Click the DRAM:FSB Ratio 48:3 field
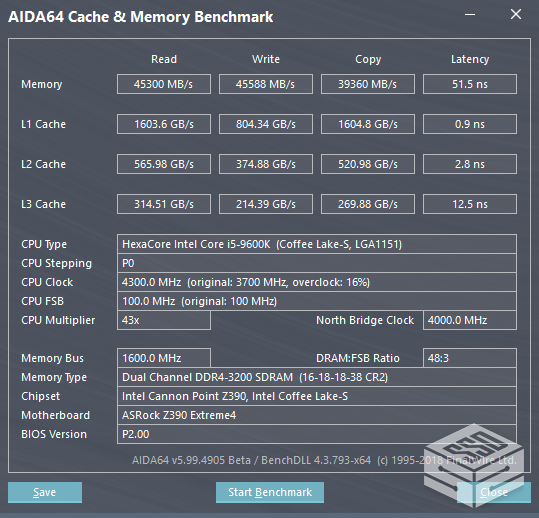This screenshot has height=518, width=539. click(x=470, y=358)
